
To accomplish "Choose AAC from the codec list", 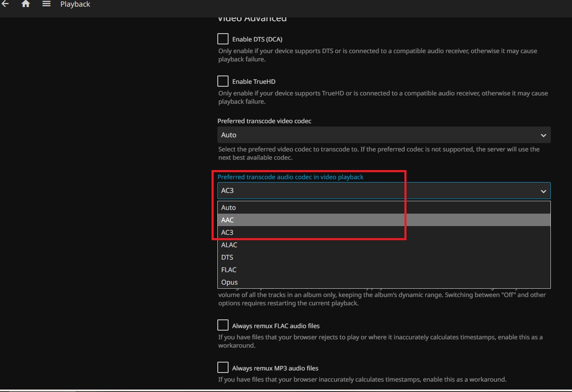I will 227,220.
